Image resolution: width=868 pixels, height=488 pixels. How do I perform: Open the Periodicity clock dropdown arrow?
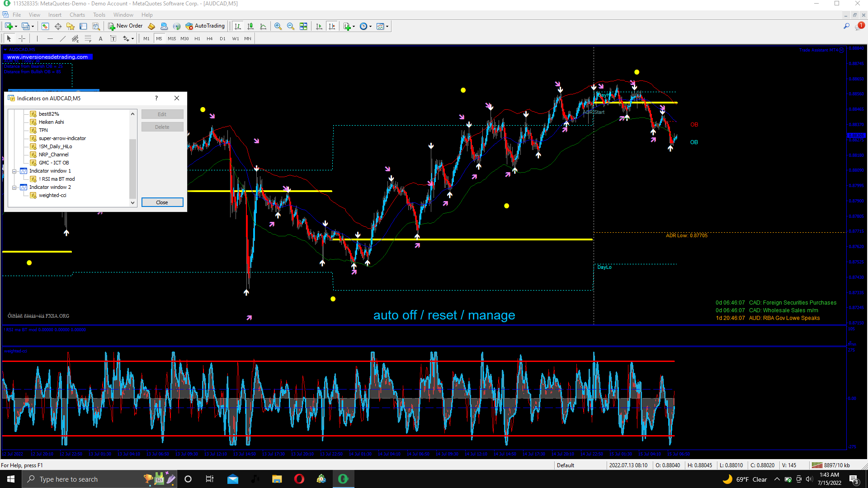(371, 27)
